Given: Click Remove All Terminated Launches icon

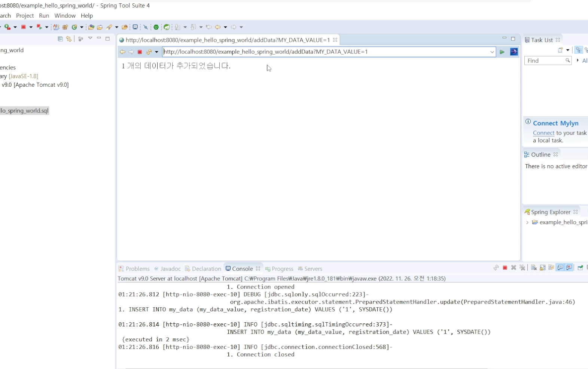Looking at the screenshot, I should tap(523, 268).
